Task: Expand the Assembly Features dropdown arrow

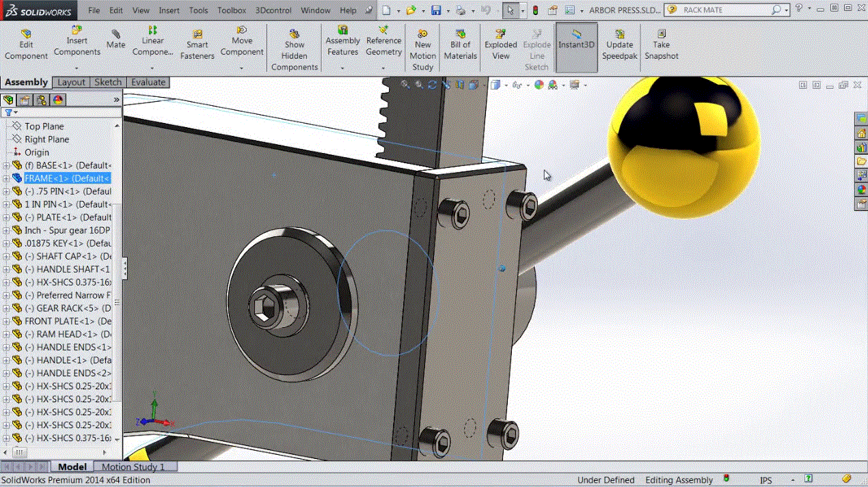Action: pos(342,68)
